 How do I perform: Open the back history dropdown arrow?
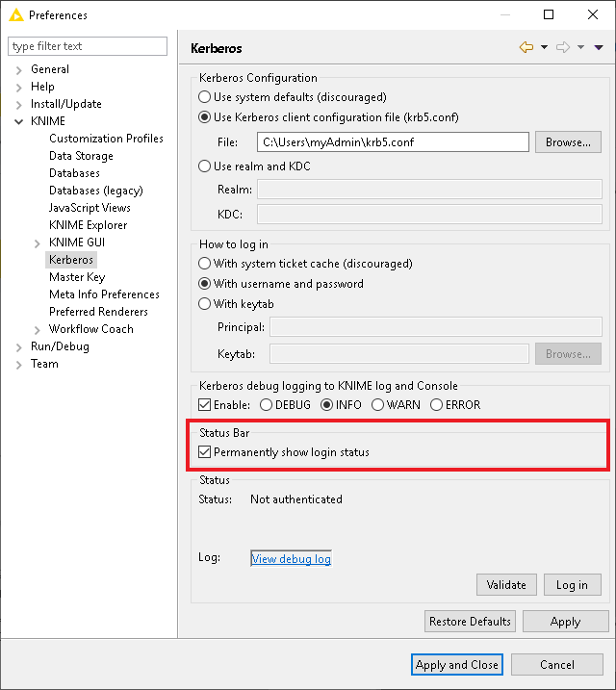coord(544,47)
